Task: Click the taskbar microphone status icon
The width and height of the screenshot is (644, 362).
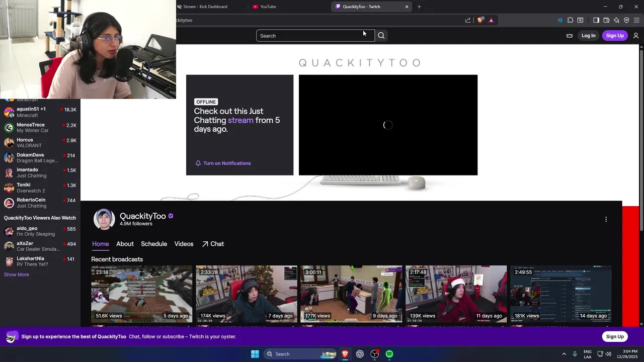Action: [x=575, y=354]
